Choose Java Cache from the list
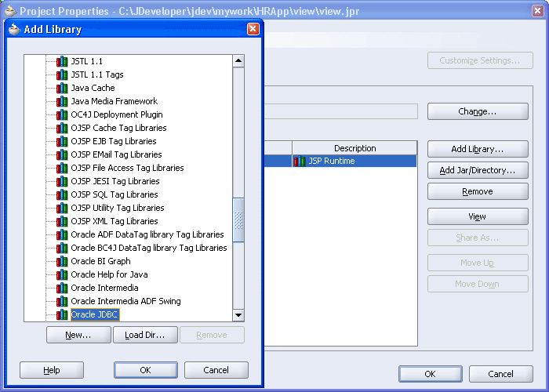The height and width of the screenshot is (392, 549). pyautogui.click(x=93, y=88)
